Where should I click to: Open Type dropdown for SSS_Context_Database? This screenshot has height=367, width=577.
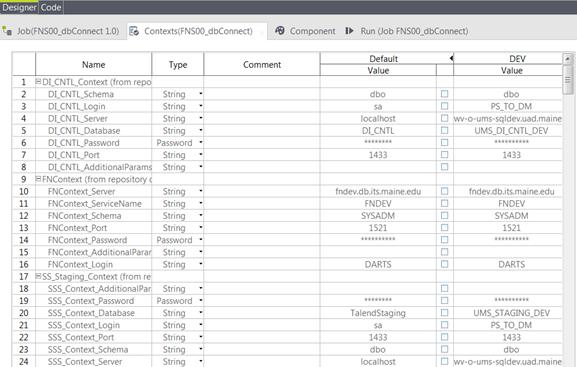point(201,313)
